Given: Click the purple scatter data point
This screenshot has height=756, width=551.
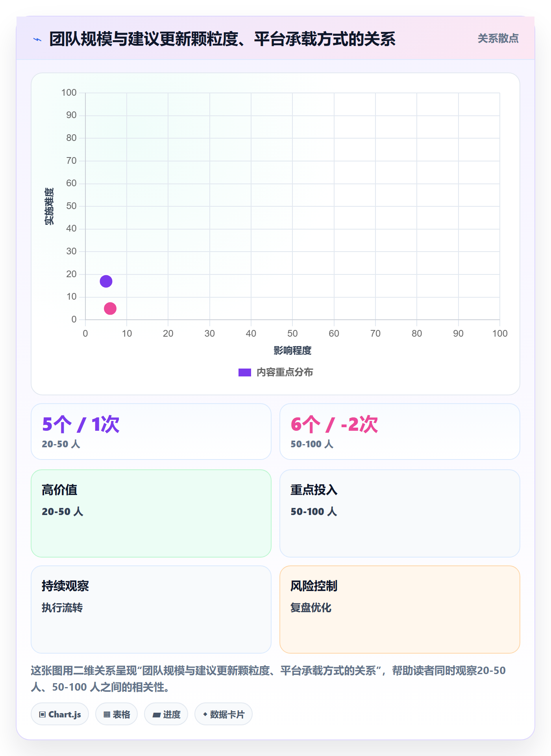Looking at the screenshot, I should pos(106,281).
